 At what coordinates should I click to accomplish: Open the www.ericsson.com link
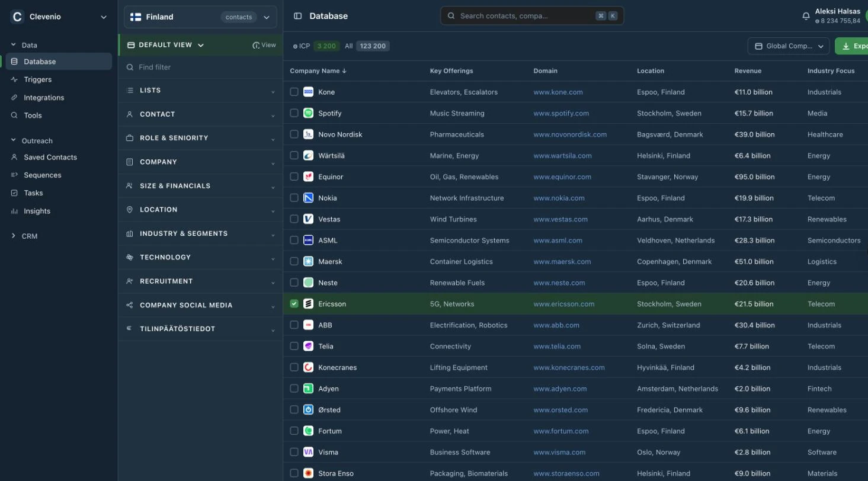(564, 304)
